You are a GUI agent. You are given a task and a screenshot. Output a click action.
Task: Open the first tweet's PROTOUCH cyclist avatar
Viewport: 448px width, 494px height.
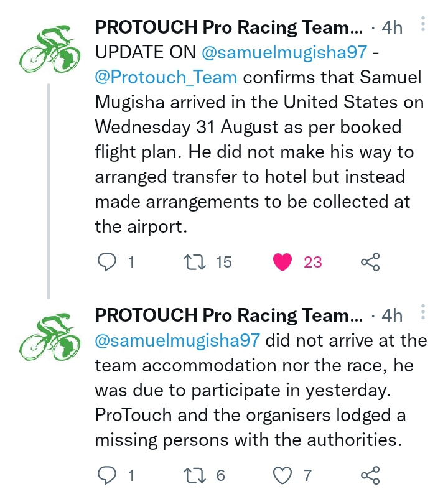point(50,49)
